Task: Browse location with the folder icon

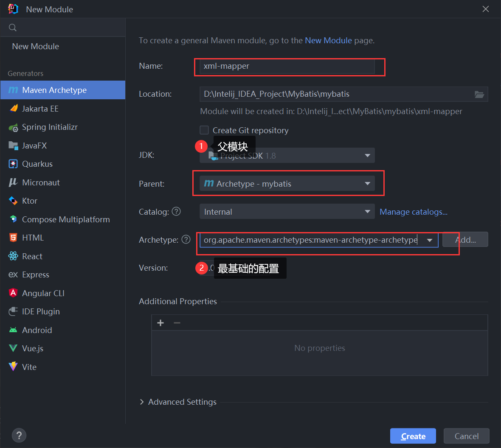Action: pyautogui.click(x=479, y=94)
